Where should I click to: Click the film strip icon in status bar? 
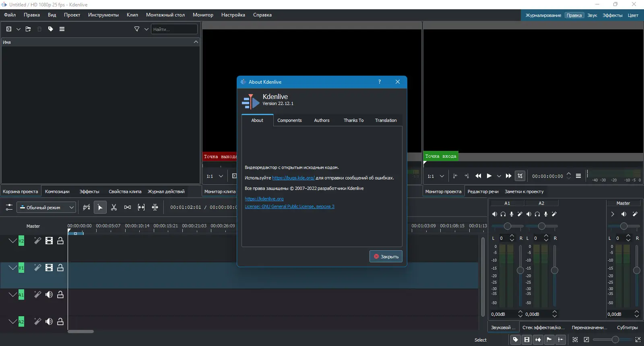tap(527, 340)
